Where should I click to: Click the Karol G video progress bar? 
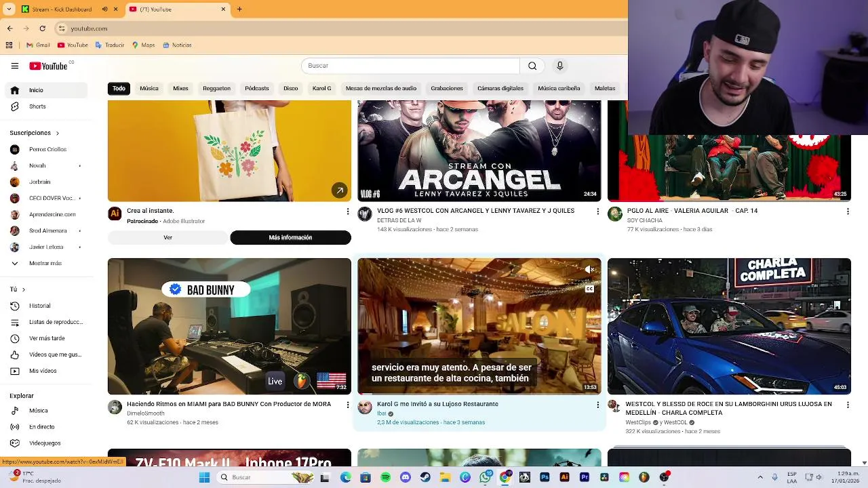[479, 393]
